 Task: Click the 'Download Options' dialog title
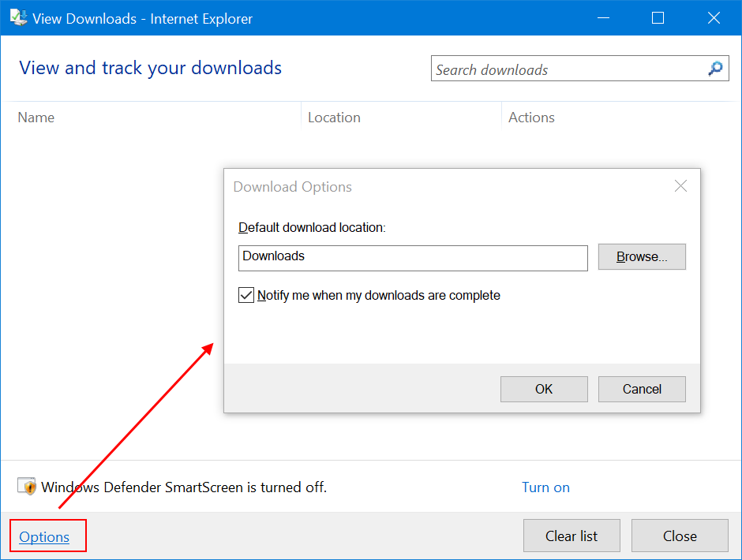pyautogui.click(x=292, y=187)
